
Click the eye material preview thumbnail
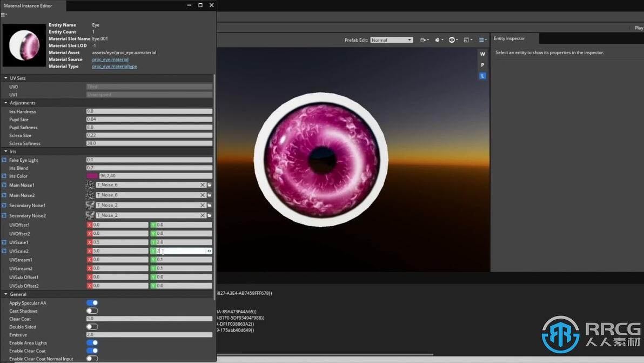(24, 45)
